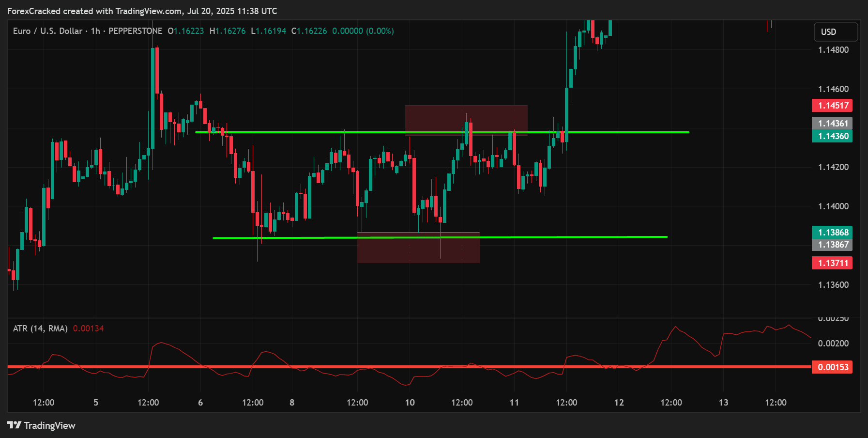Click the TradingView logo icon at bottom left
This screenshot has height=438, width=868.
(x=15, y=425)
